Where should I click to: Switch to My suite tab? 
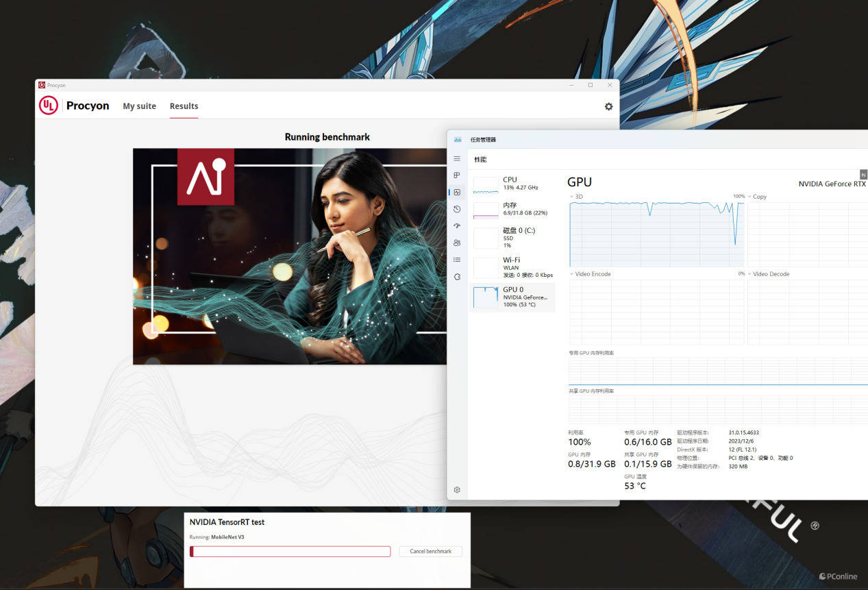pos(139,106)
